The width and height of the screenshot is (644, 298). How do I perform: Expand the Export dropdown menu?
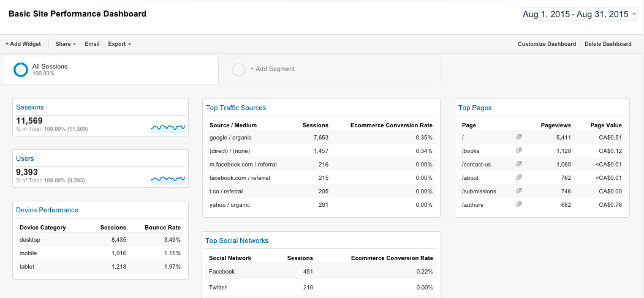[119, 44]
